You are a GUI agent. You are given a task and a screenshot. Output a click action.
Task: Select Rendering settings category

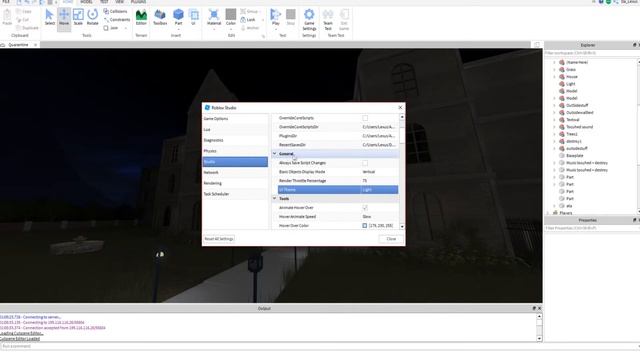pyautogui.click(x=235, y=183)
